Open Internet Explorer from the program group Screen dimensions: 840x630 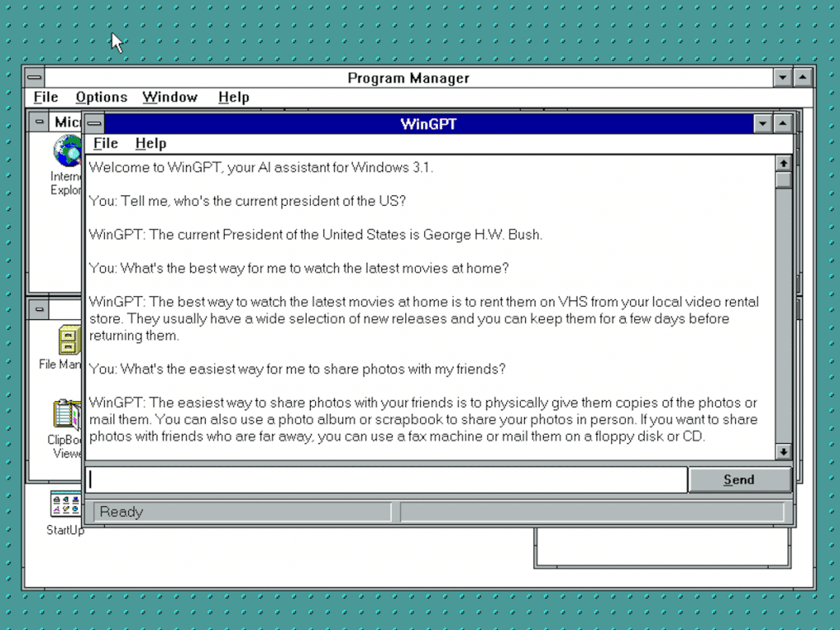click(x=69, y=152)
